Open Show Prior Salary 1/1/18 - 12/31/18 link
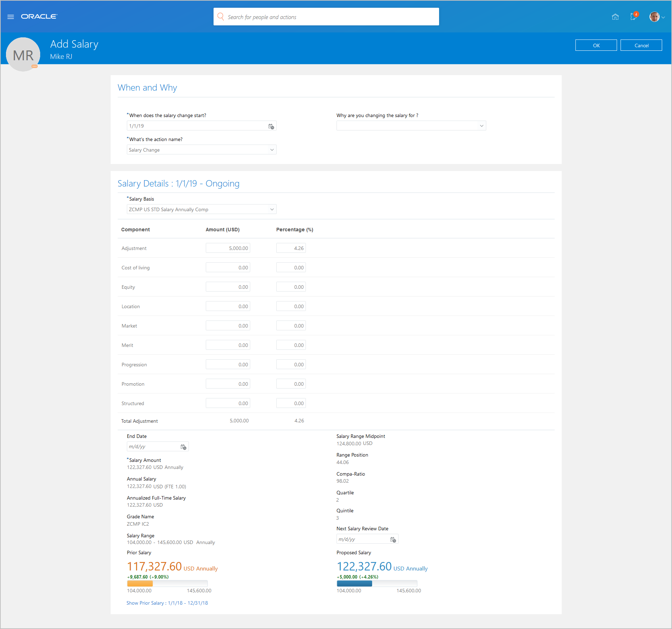The width and height of the screenshot is (672, 629). [167, 603]
